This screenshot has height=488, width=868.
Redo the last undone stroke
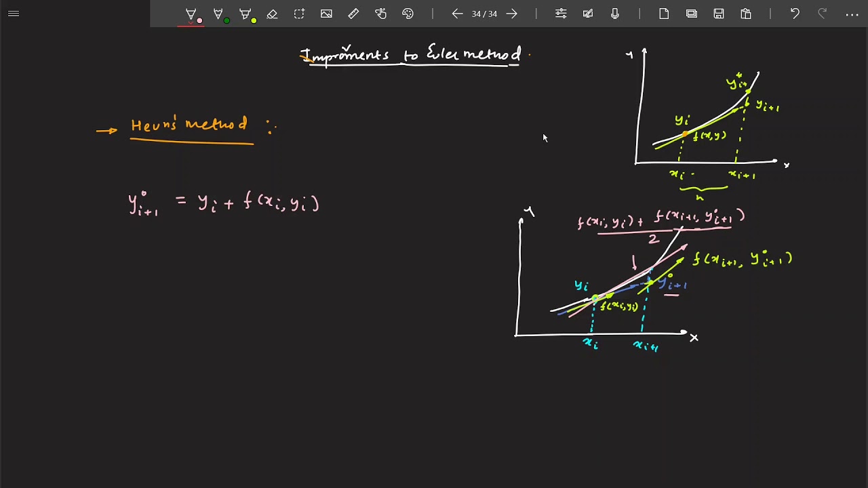coord(823,14)
